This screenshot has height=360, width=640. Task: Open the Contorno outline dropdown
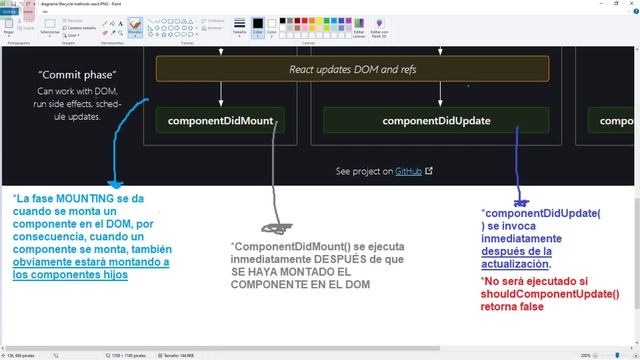tap(213, 21)
